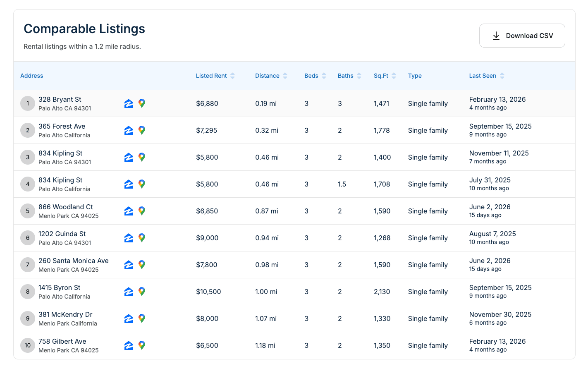Sort table by Distance column

coord(271,76)
